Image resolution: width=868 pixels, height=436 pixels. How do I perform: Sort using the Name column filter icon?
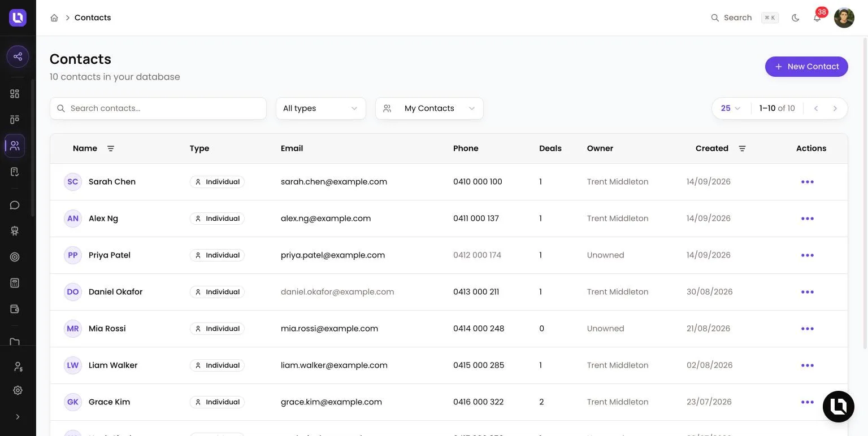pyautogui.click(x=111, y=149)
